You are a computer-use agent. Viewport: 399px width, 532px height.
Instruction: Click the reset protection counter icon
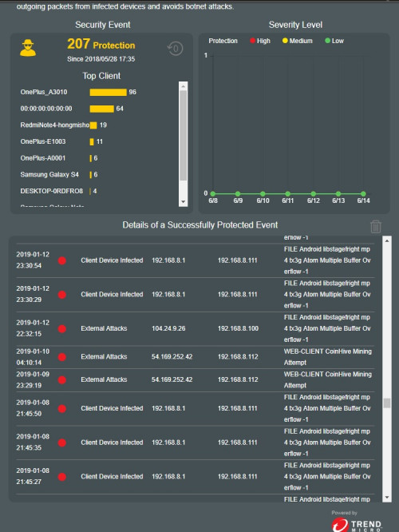pos(176,49)
